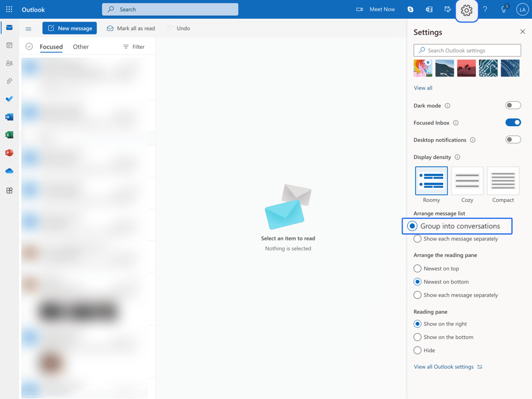Launch Word from the left sidebar
The height and width of the screenshot is (399, 532).
point(8,117)
